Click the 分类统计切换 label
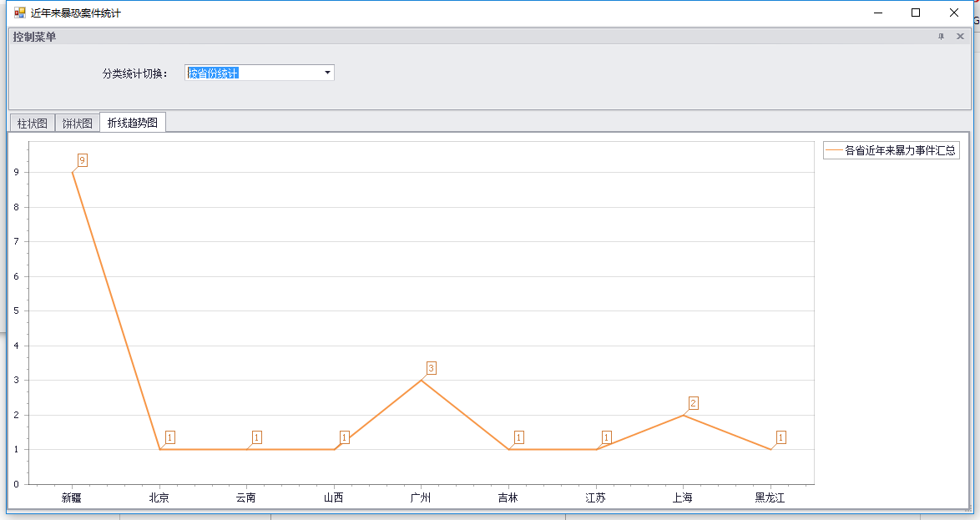 135,73
